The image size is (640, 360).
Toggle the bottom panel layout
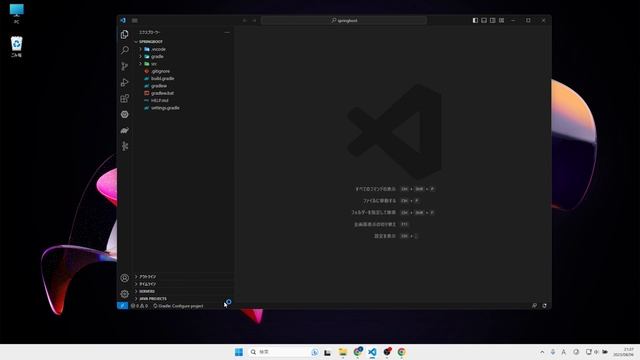484,20
